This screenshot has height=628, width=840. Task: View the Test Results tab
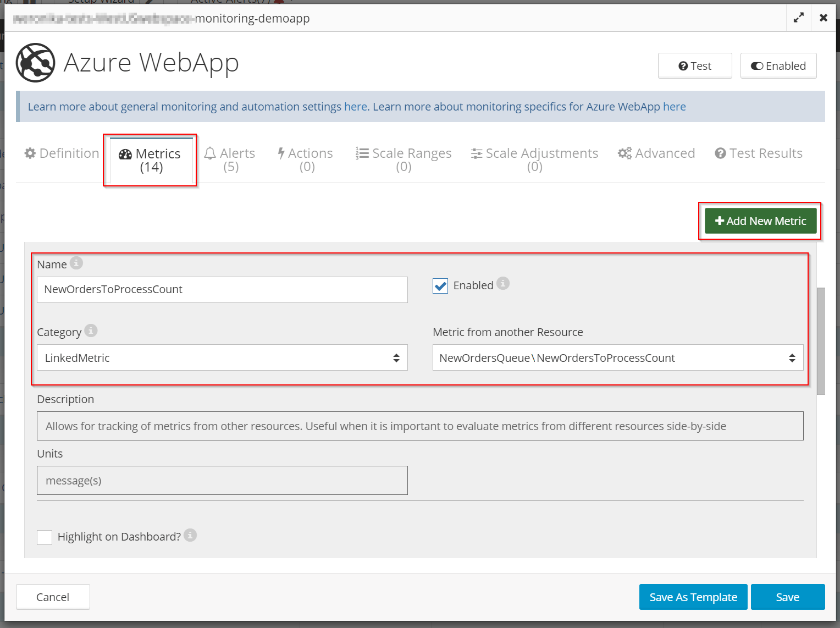759,153
